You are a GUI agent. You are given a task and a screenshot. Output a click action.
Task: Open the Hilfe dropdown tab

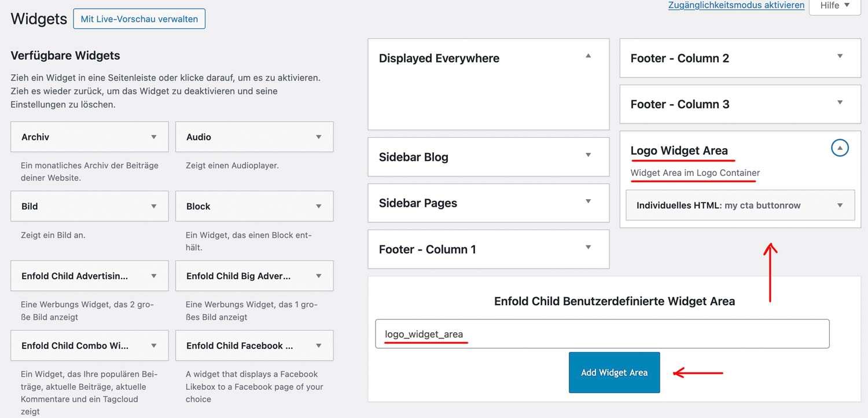(834, 6)
